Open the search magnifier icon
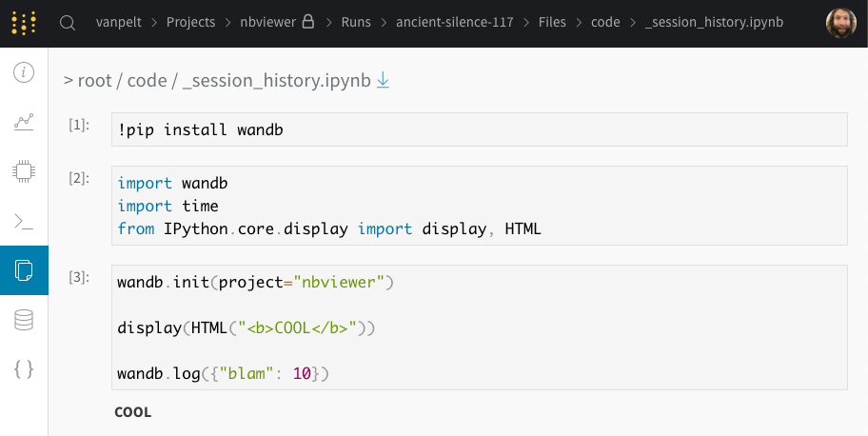 click(x=68, y=23)
